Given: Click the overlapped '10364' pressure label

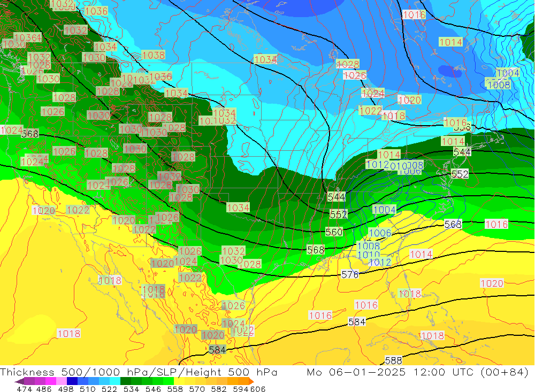Looking at the screenshot, I should click(x=28, y=37).
